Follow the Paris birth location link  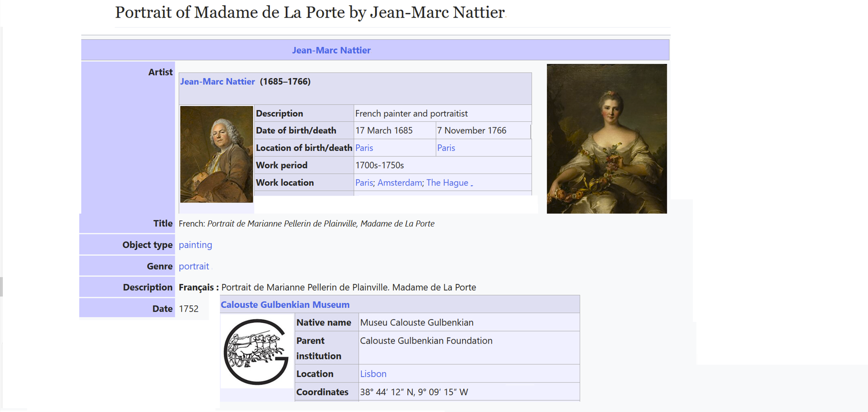(364, 148)
